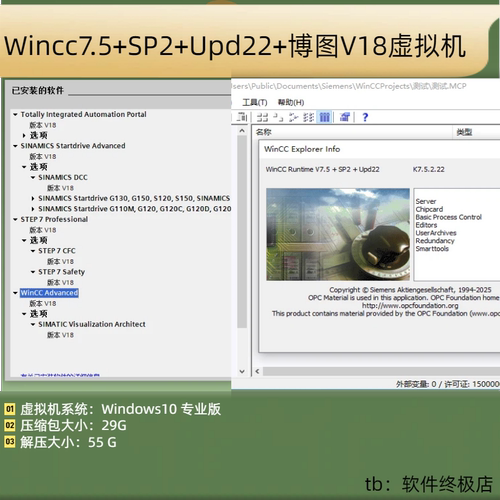
Task: Click the down arrow of vertical scrollbar
Action: point(242,371)
